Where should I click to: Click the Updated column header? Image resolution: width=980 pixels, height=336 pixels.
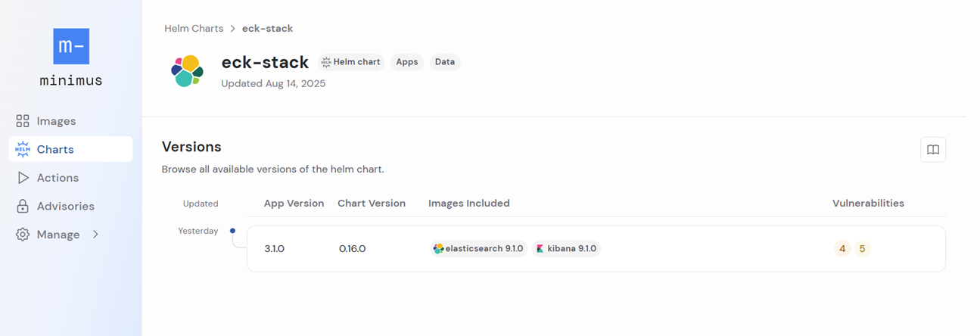tap(201, 204)
